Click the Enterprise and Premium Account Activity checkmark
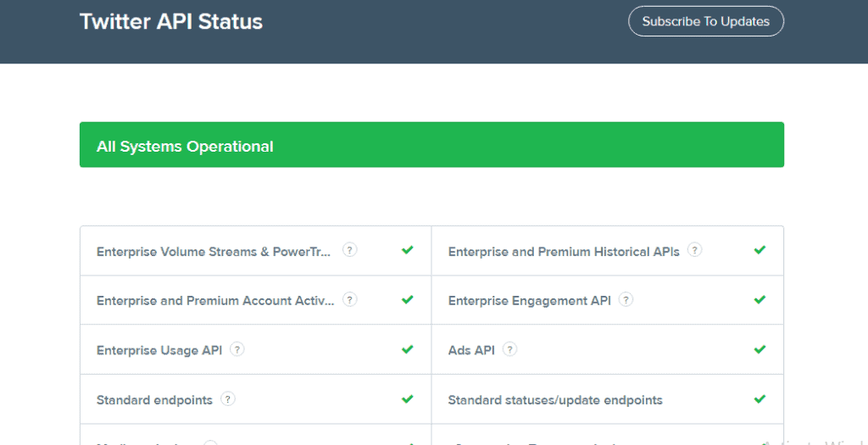This screenshot has width=868, height=445. click(408, 300)
